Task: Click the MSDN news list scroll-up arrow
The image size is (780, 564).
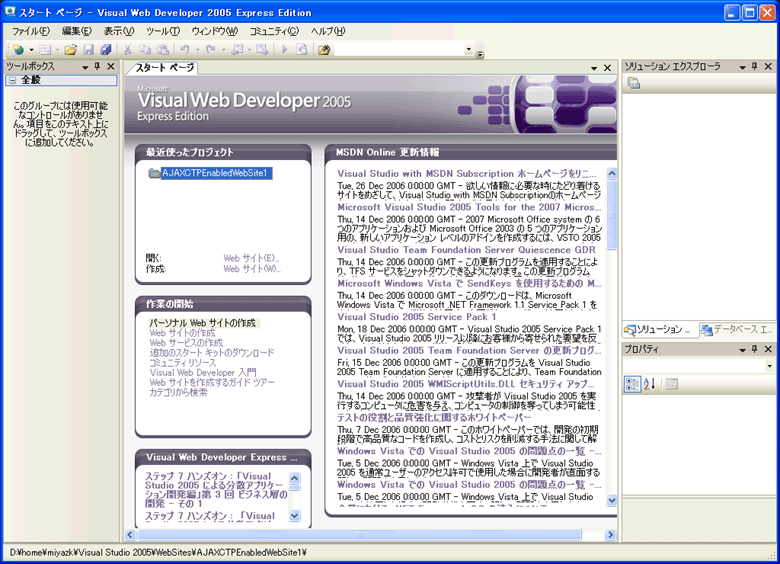Action: coord(612,174)
